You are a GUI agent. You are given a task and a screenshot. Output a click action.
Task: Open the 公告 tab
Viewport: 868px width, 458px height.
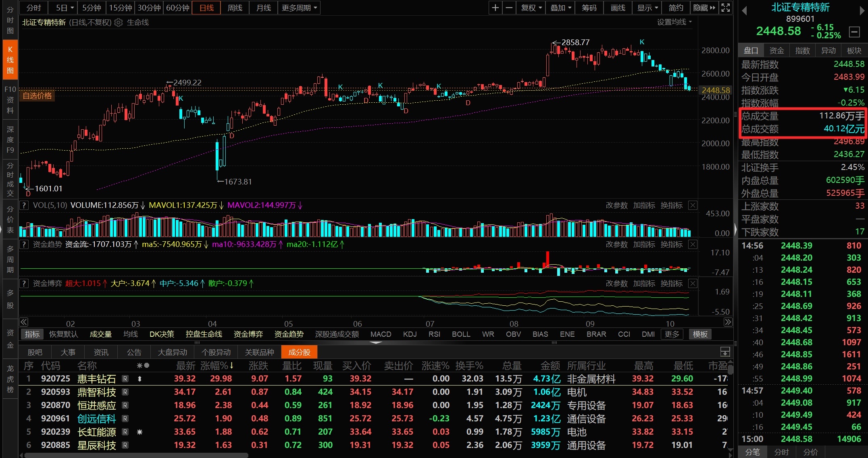tap(134, 352)
